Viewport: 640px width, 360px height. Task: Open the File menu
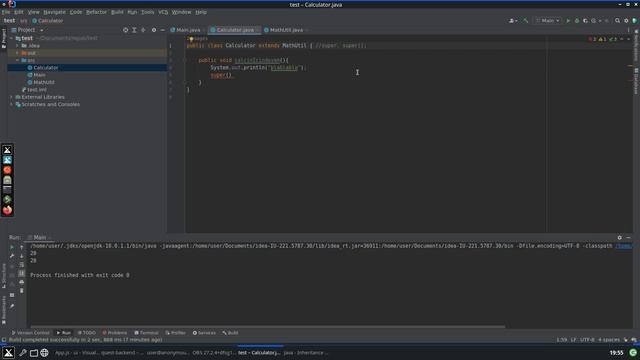pos(6,12)
